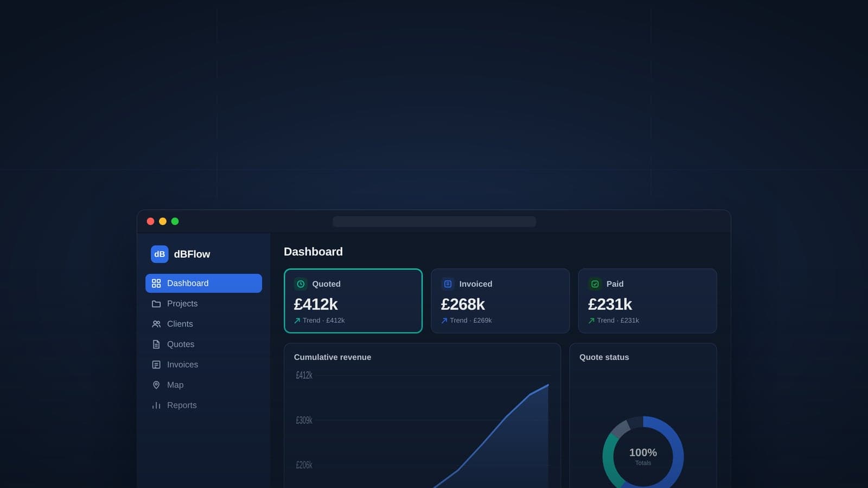
Task: Click the Invoiced card's document icon
Action: point(448,284)
